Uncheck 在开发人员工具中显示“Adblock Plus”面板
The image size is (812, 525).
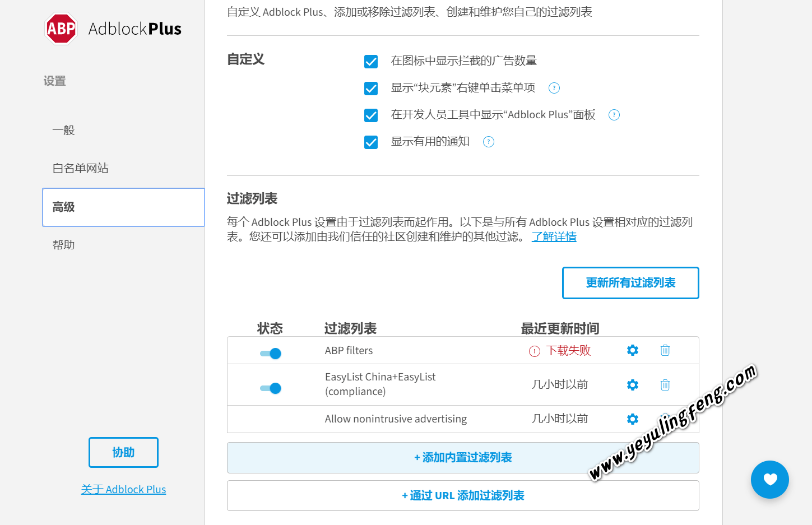pos(371,115)
